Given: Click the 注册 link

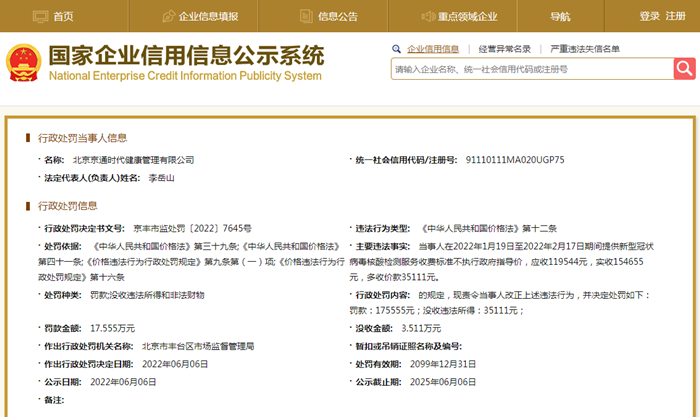Looking at the screenshot, I should 676,16.
